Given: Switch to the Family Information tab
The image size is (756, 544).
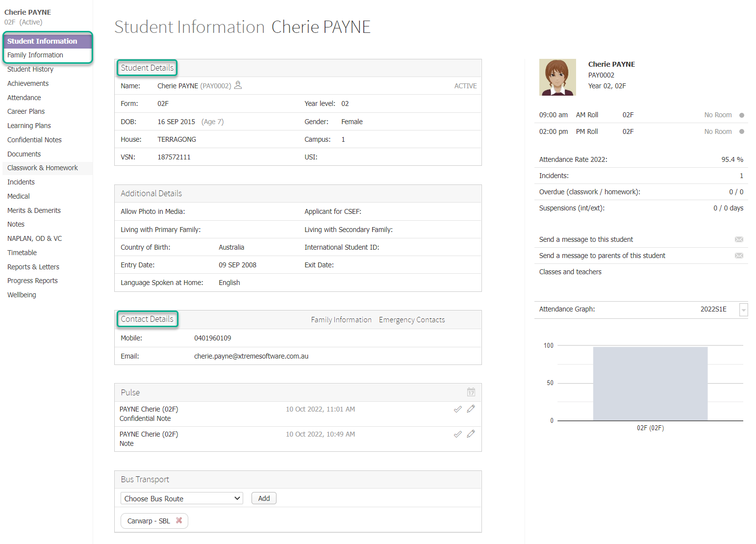Looking at the screenshot, I should point(341,319).
